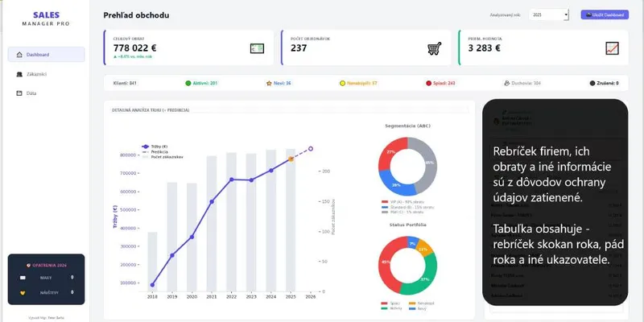Viewport: 644px width, 322px height.
Task: Filter by green Aktívni status
Action: [x=201, y=84]
